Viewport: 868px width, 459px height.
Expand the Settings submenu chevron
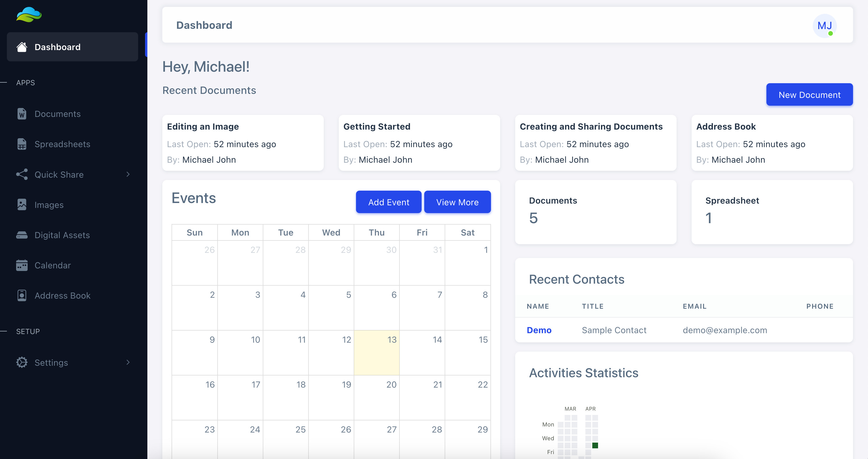coord(128,363)
